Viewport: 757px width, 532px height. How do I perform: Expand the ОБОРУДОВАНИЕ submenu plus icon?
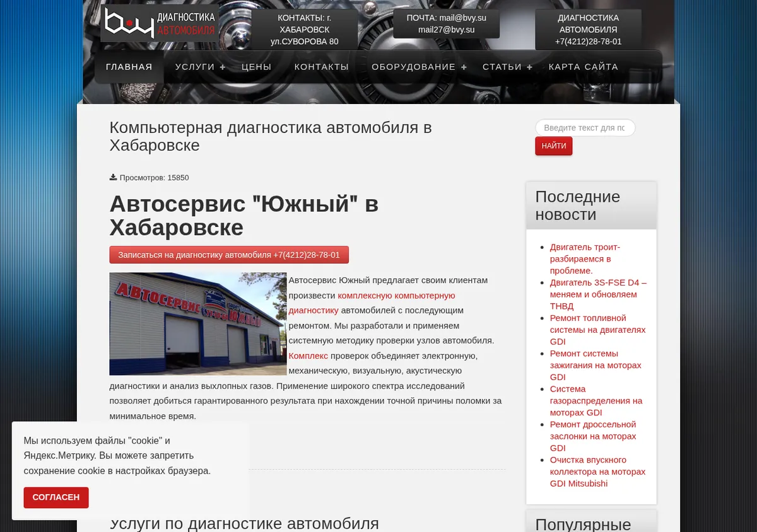[x=464, y=67]
